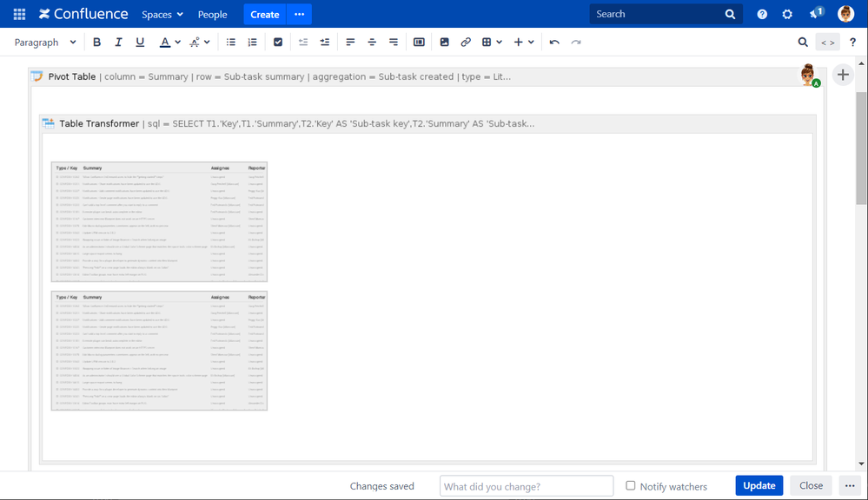Align text center
The height and width of the screenshot is (500, 868).
coord(372,42)
